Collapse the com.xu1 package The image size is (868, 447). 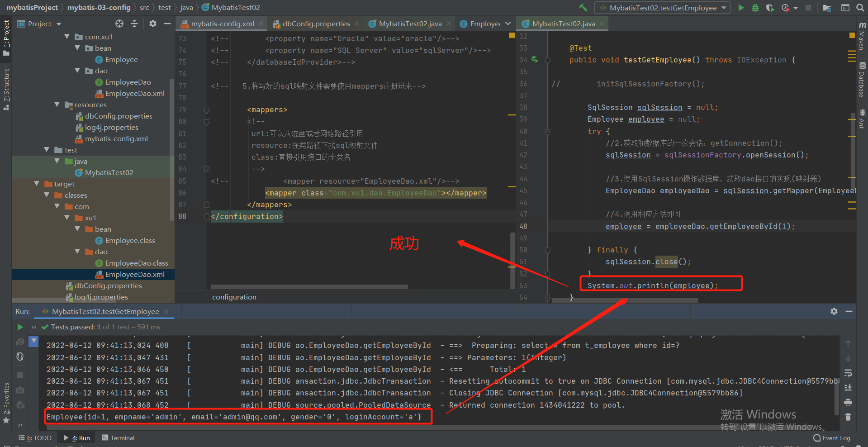point(67,37)
